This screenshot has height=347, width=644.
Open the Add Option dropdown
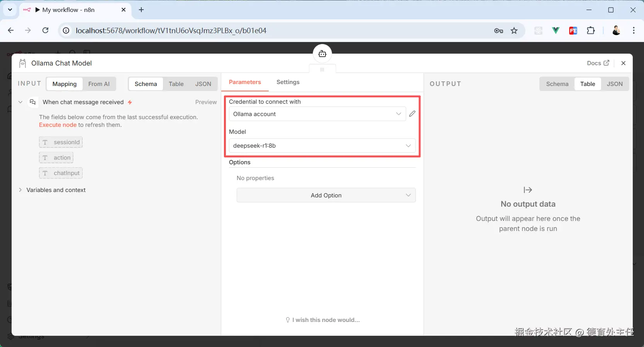tap(326, 195)
